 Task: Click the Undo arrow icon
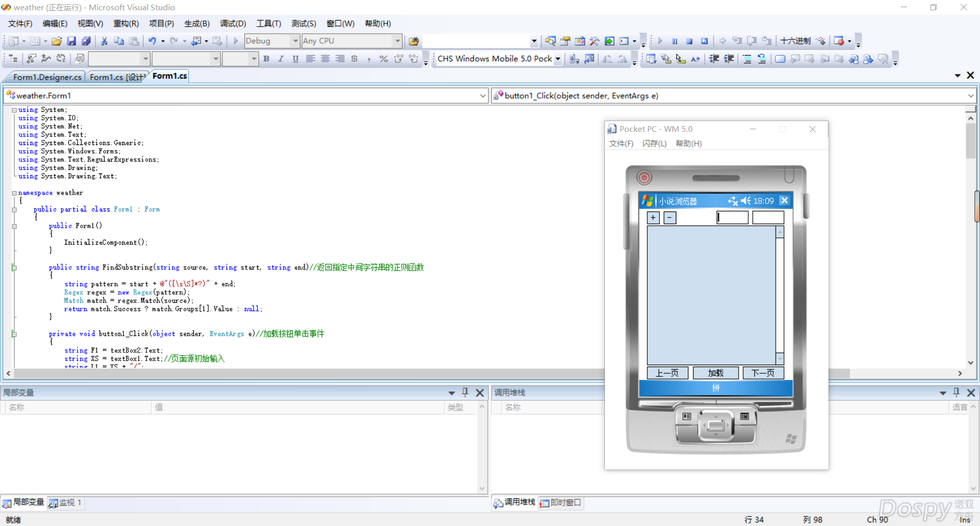coord(152,41)
